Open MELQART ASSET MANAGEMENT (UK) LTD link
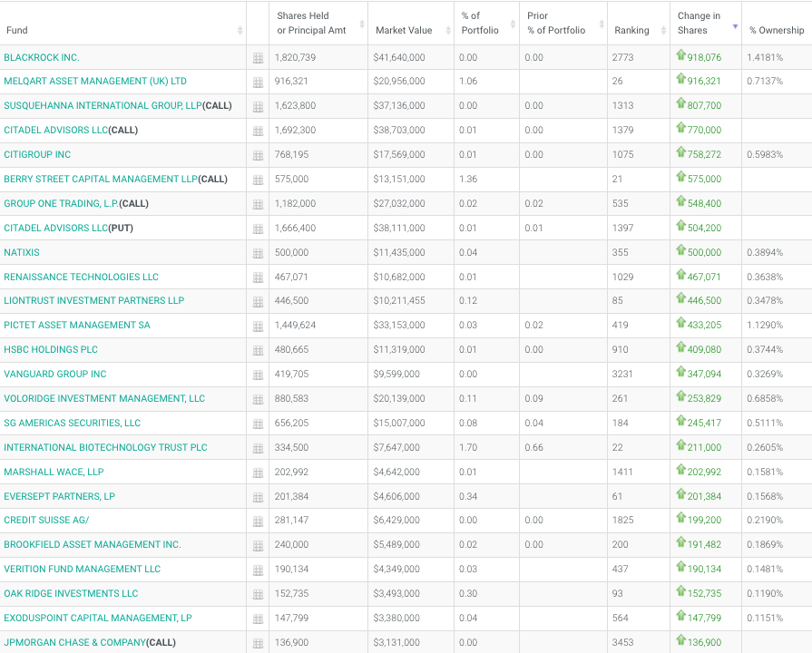This screenshot has height=653, width=812. tap(95, 81)
